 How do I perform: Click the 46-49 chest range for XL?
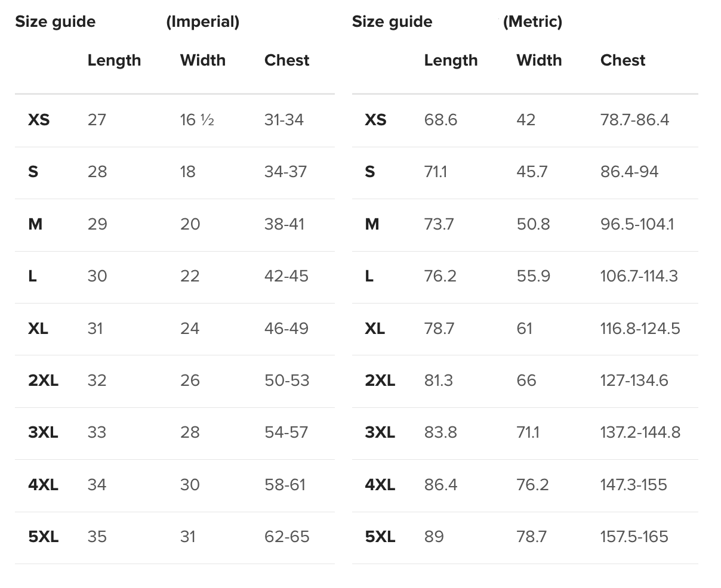286,329
